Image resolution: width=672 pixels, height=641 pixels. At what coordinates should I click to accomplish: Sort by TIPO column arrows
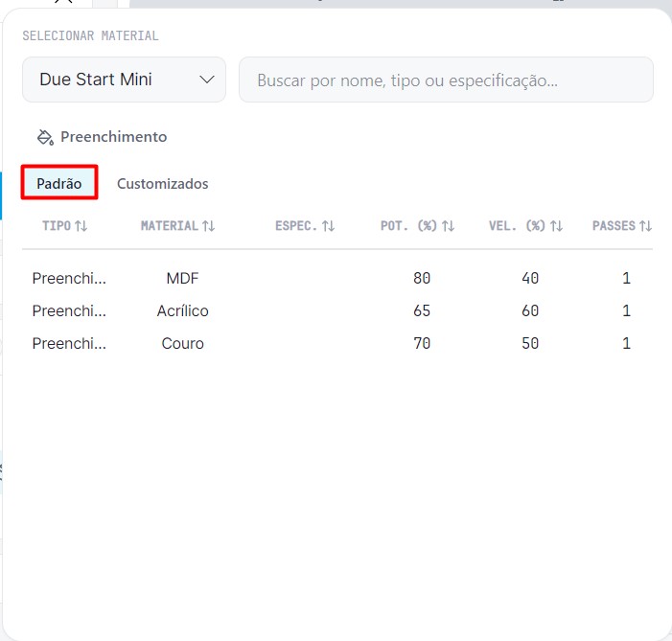pos(81,226)
